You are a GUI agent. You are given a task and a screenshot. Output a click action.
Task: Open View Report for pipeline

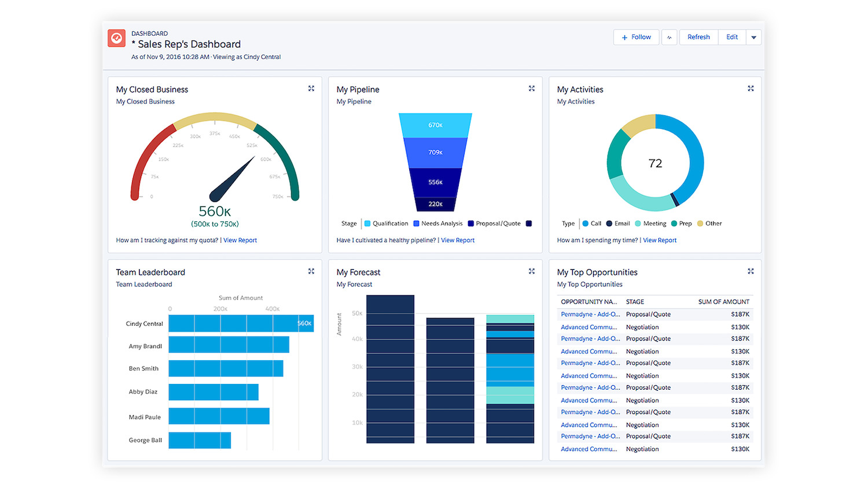pyautogui.click(x=458, y=241)
